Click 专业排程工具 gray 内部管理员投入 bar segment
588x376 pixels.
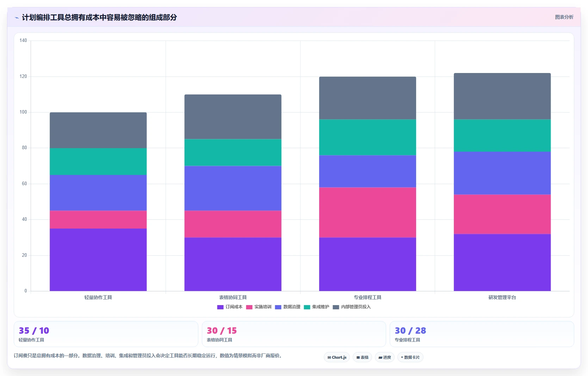pos(367,98)
